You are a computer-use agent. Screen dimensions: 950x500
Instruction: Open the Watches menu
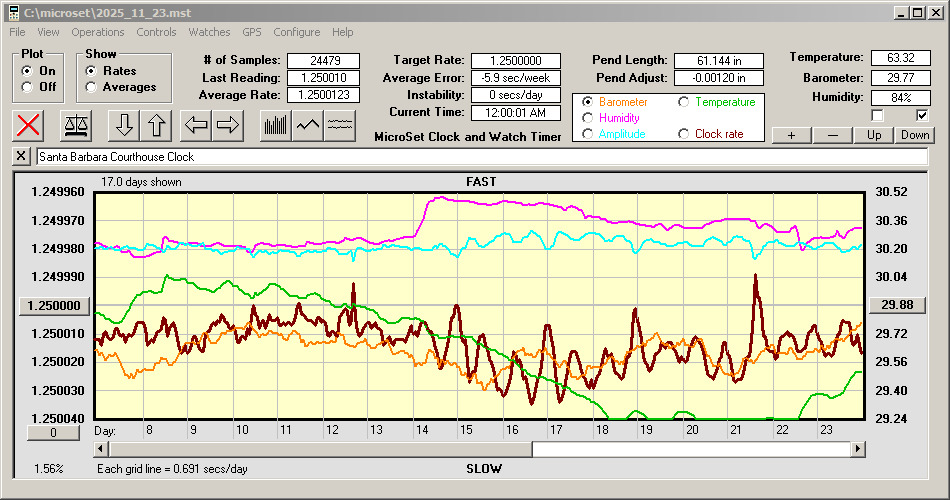(209, 32)
